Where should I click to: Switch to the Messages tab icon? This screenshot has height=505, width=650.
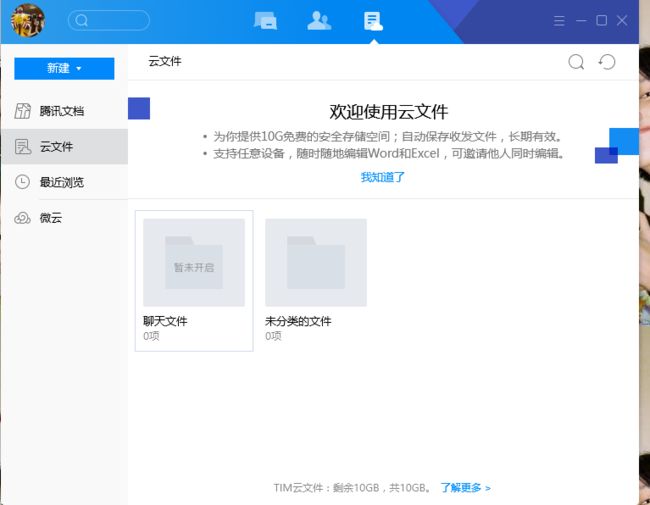tap(265, 20)
